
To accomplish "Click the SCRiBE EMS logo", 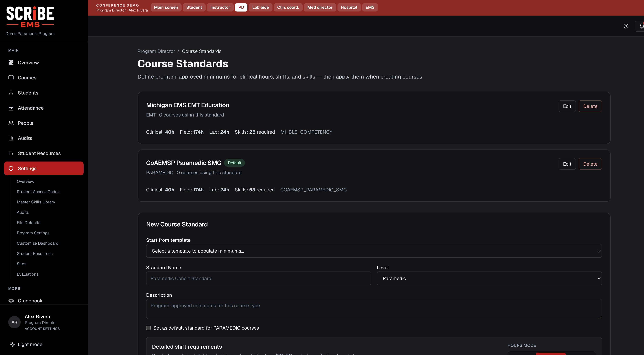I will (x=30, y=17).
